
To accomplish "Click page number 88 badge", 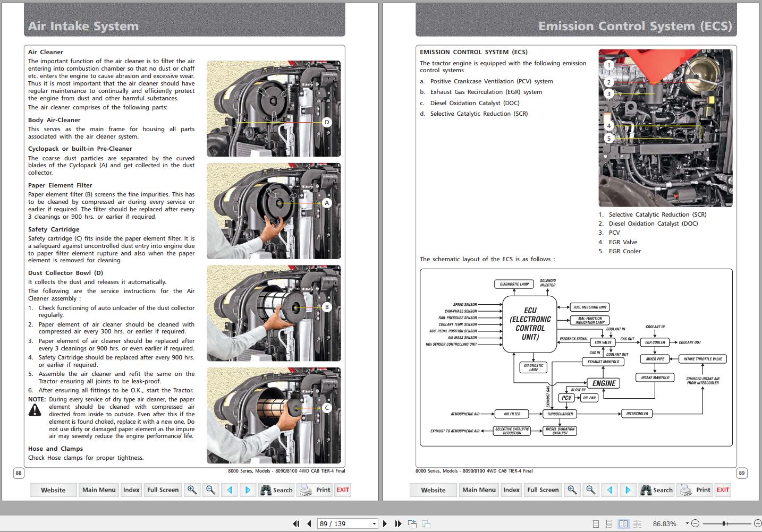I will [x=19, y=473].
